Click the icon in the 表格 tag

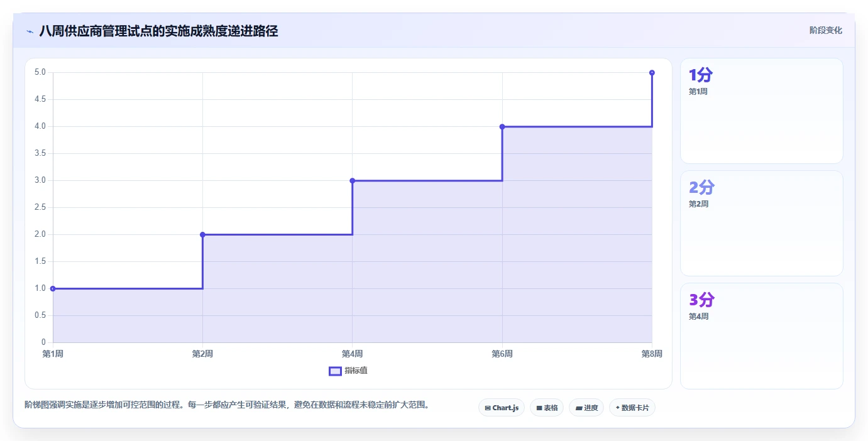(x=539, y=408)
